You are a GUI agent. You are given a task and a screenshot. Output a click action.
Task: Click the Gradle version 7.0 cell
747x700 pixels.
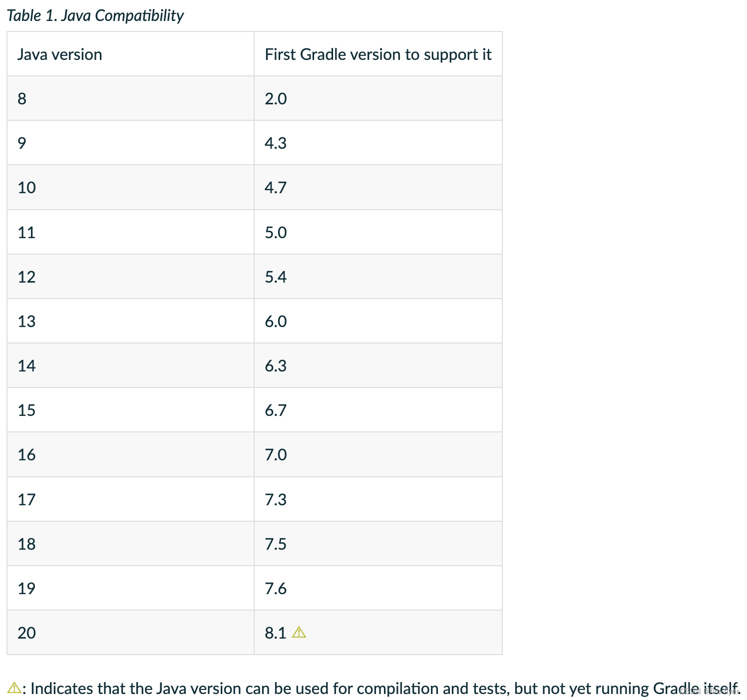(x=378, y=454)
